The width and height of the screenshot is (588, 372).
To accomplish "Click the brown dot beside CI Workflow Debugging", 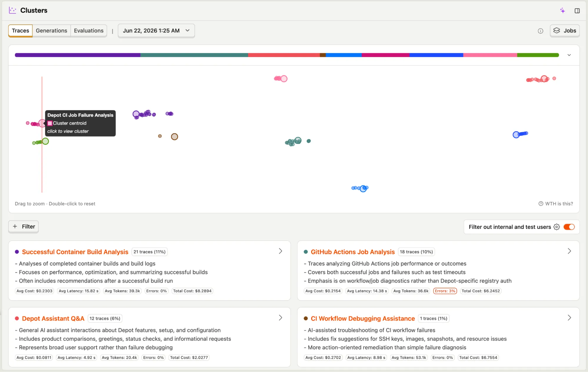I will click(x=306, y=319).
